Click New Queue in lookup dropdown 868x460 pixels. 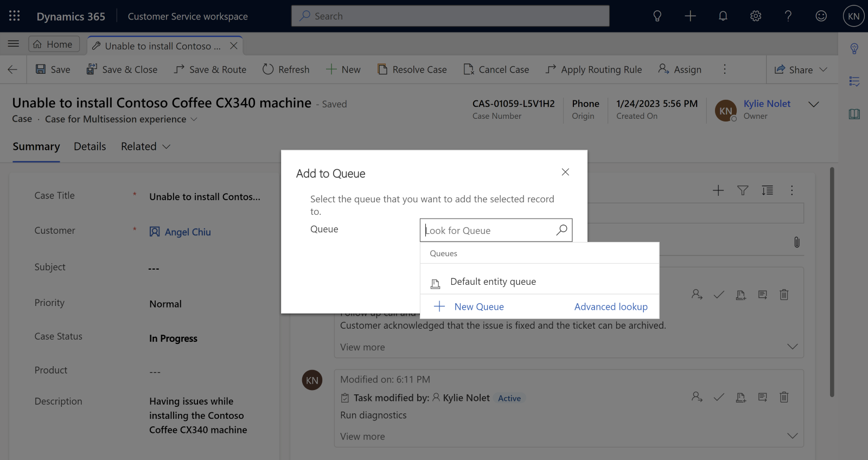coord(478,306)
